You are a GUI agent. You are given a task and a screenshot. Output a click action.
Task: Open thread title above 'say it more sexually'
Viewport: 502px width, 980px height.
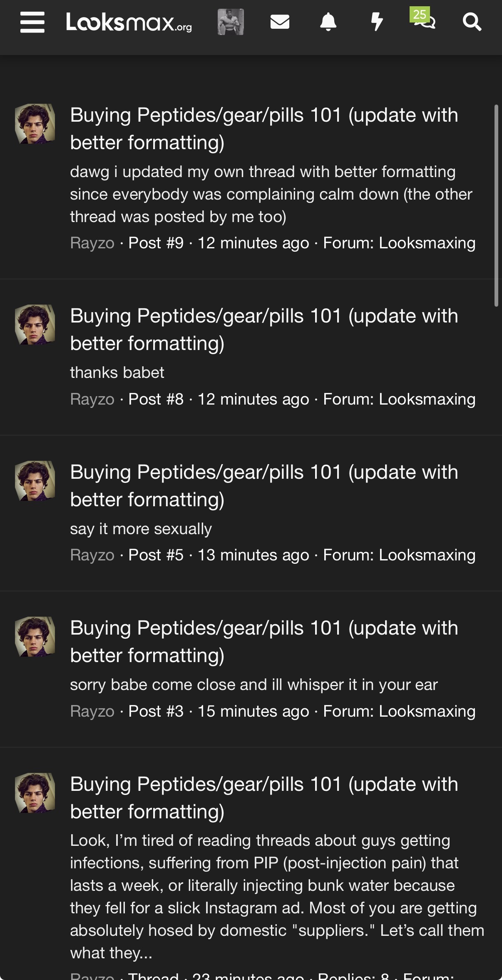tap(264, 485)
